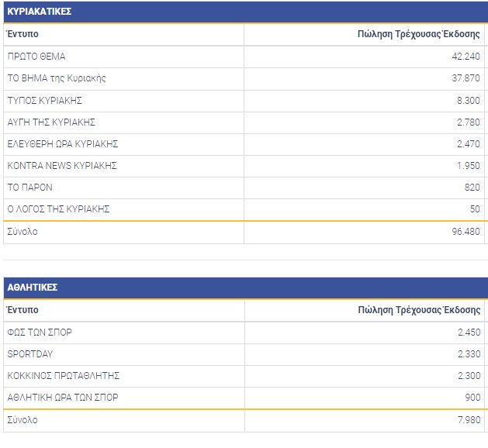Click ΑΥΓΗ ΤΗΣ ΚΥΡΙΑΚΗΣ in the list
Screen dimensions: 488x448
pos(51,122)
